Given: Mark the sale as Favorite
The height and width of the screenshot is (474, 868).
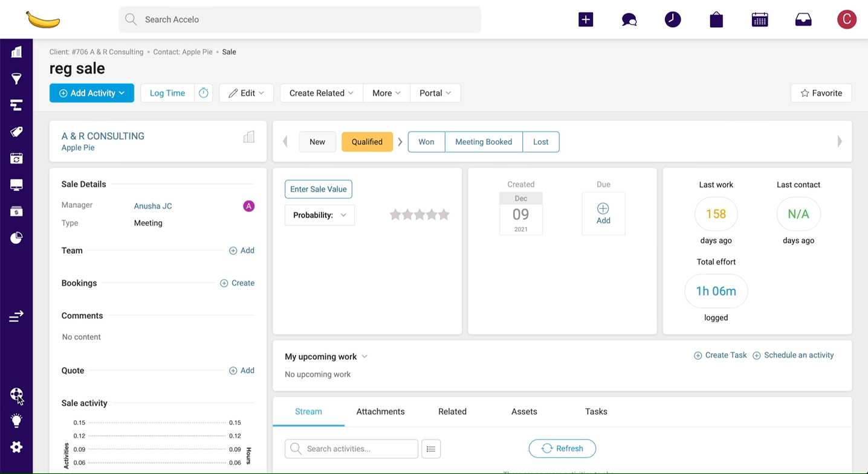Looking at the screenshot, I should [x=821, y=93].
